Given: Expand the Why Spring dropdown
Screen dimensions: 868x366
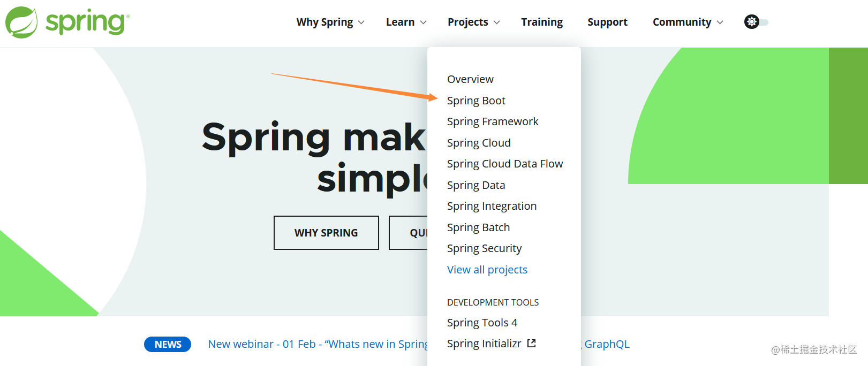Looking at the screenshot, I should pyautogui.click(x=330, y=22).
